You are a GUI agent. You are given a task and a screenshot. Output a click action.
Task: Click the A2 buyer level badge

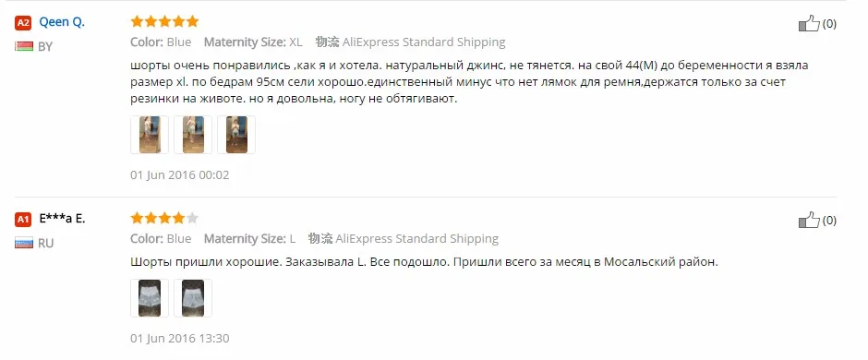pyautogui.click(x=23, y=23)
